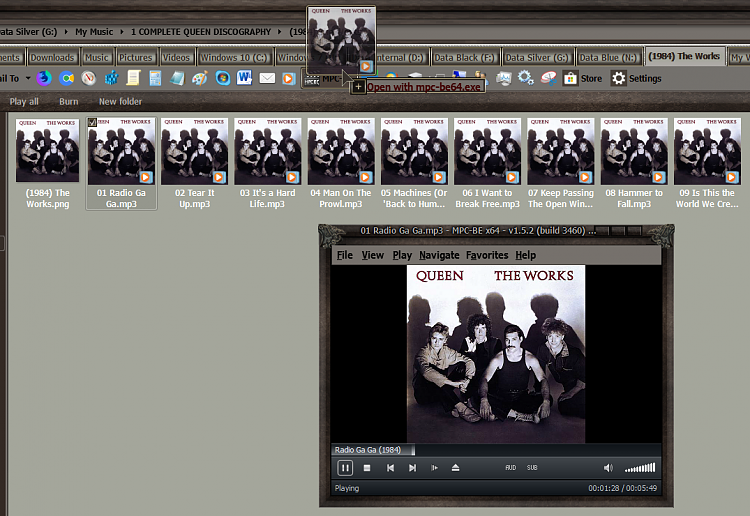Click the blue cubes icon in toolbar
Image resolution: width=750 pixels, height=516 pixels.
(x=111, y=78)
